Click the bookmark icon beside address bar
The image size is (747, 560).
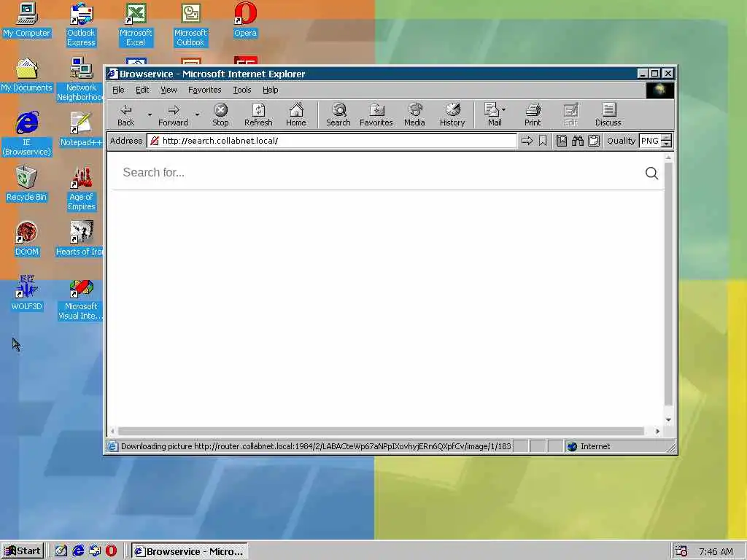tap(543, 141)
